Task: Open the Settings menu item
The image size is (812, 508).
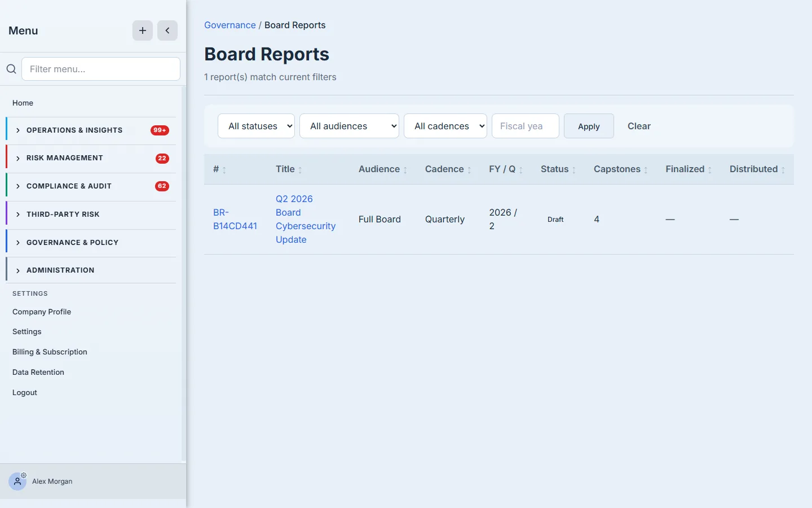Action: 27,331
